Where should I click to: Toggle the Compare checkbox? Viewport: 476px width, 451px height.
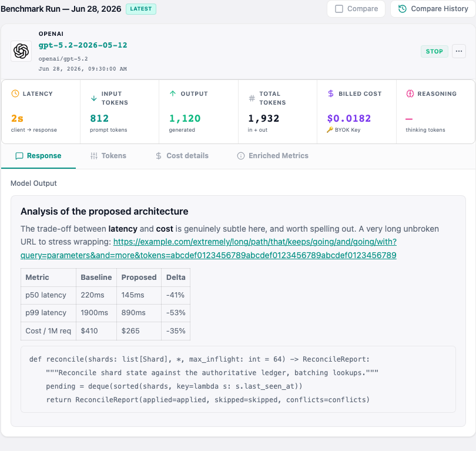pos(339,9)
